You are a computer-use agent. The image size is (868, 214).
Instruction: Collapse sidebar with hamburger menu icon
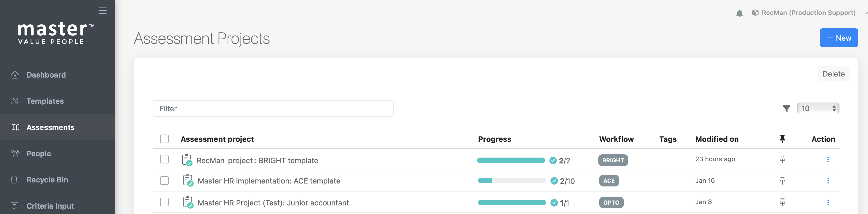point(103,11)
